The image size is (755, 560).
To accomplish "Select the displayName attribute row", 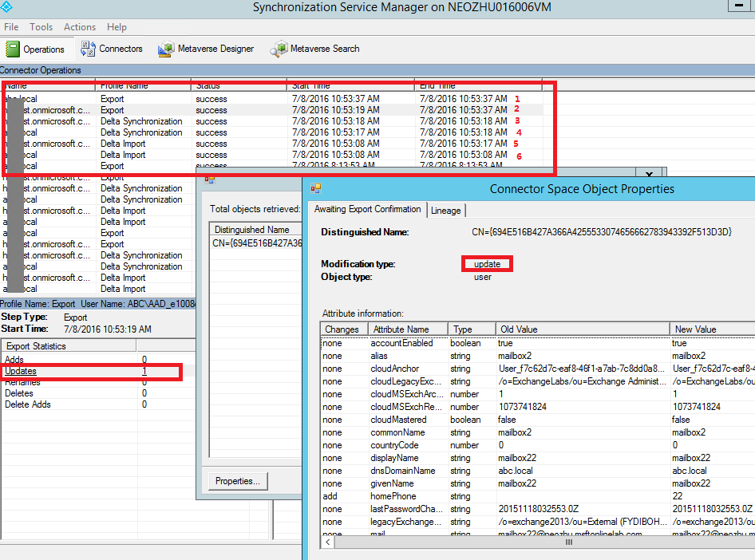I will (x=538, y=458).
